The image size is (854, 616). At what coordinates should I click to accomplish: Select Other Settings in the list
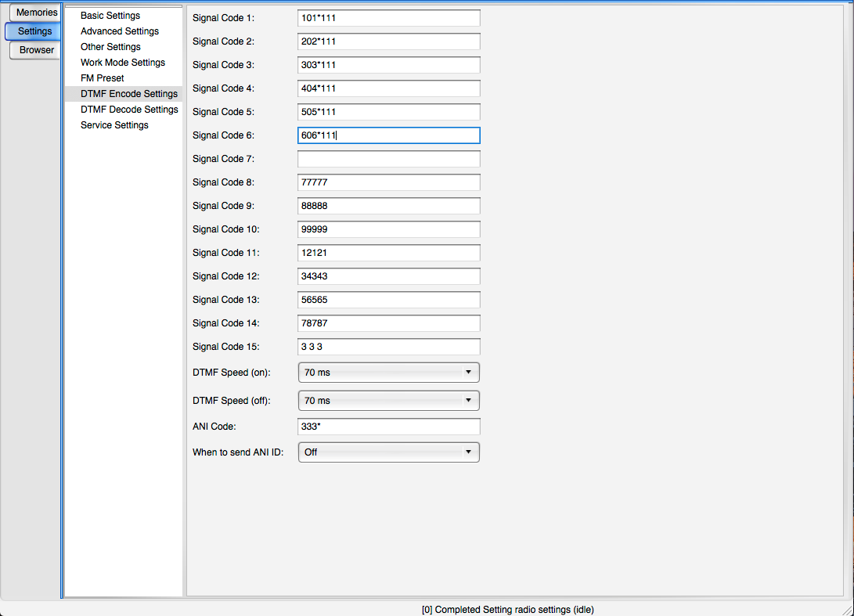(110, 47)
